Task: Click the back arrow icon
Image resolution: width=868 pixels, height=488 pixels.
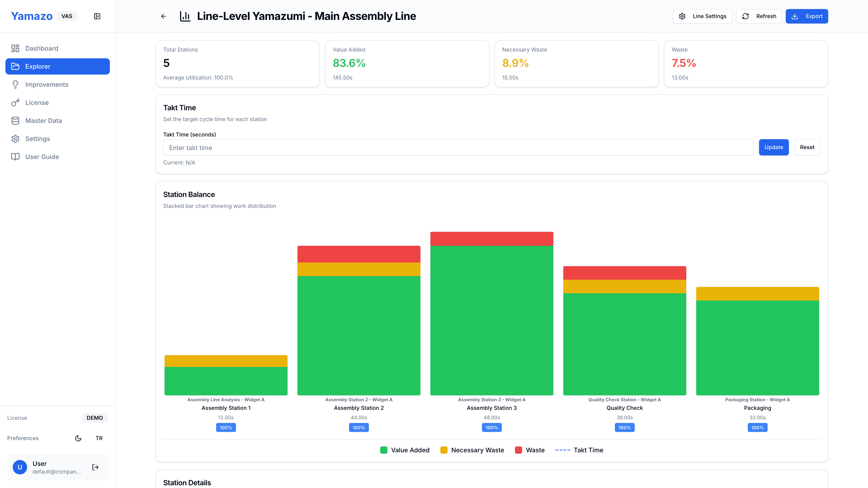Action: coord(163,16)
